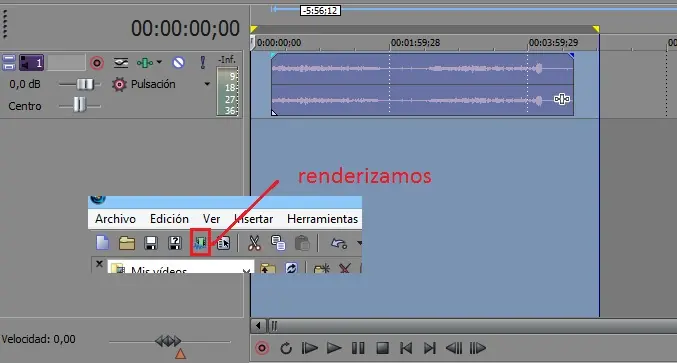The image size is (677, 363).
Task: Click the Play button
Action: (x=334, y=348)
